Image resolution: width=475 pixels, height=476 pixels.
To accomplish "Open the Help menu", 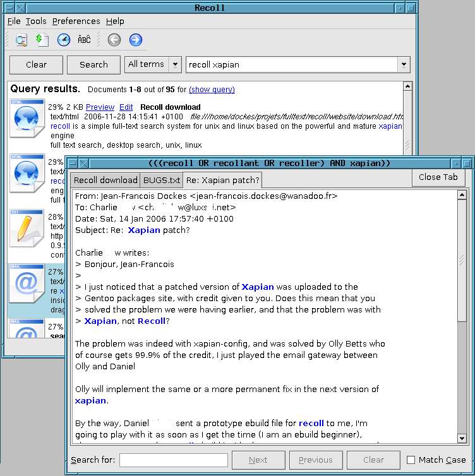I will (115, 21).
